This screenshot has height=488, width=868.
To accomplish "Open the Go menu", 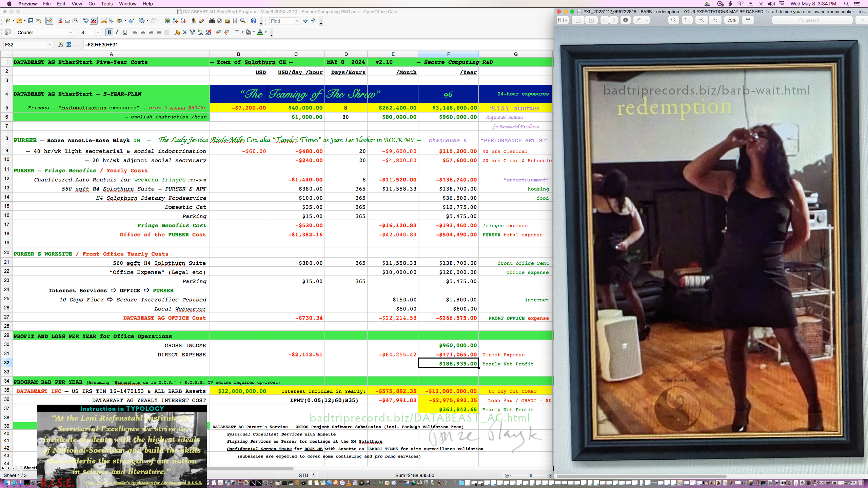I will [x=92, y=4].
